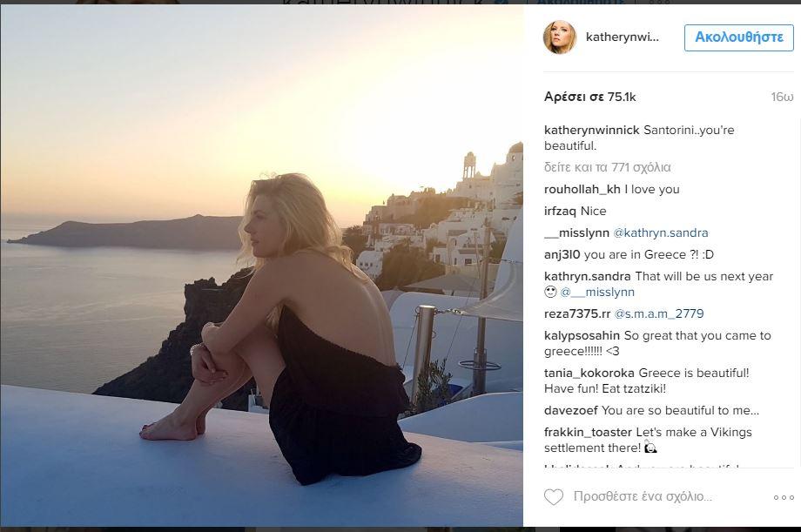The width and height of the screenshot is (801, 532).
Task: Expand all comments via δείτε και τα 771 σχόλια
Action: click(x=607, y=167)
